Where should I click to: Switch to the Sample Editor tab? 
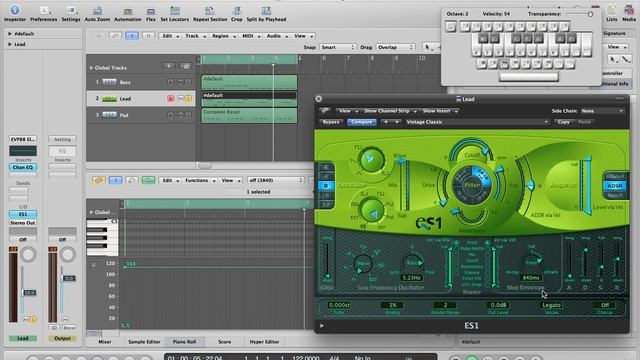[x=144, y=342]
